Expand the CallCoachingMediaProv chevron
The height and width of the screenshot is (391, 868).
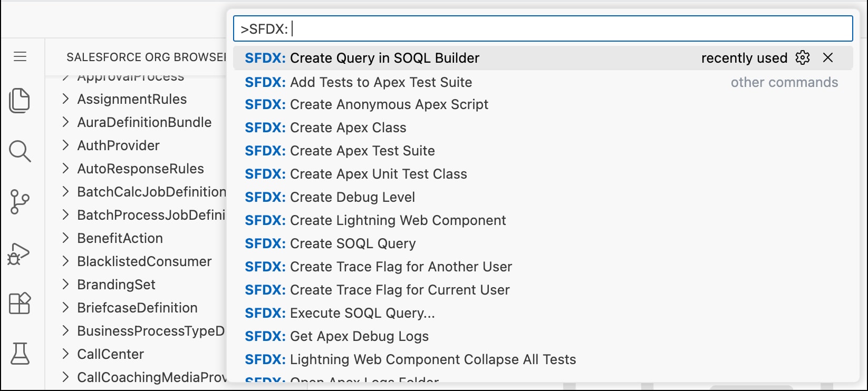point(65,377)
